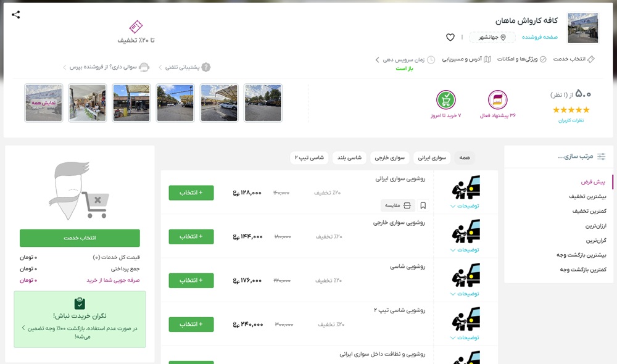This screenshot has width=617, height=364.
Task: Share this page via share icon
Action: click(x=16, y=15)
